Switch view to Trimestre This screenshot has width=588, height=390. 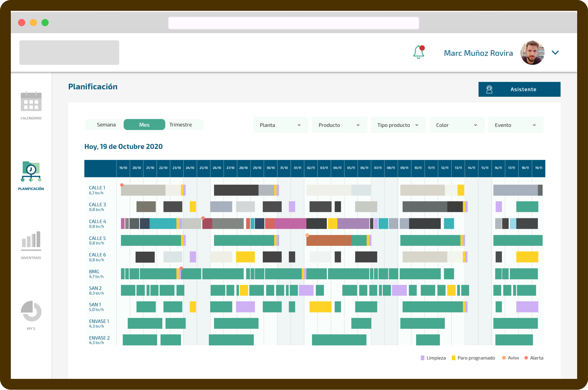click(x=181, y=125)
